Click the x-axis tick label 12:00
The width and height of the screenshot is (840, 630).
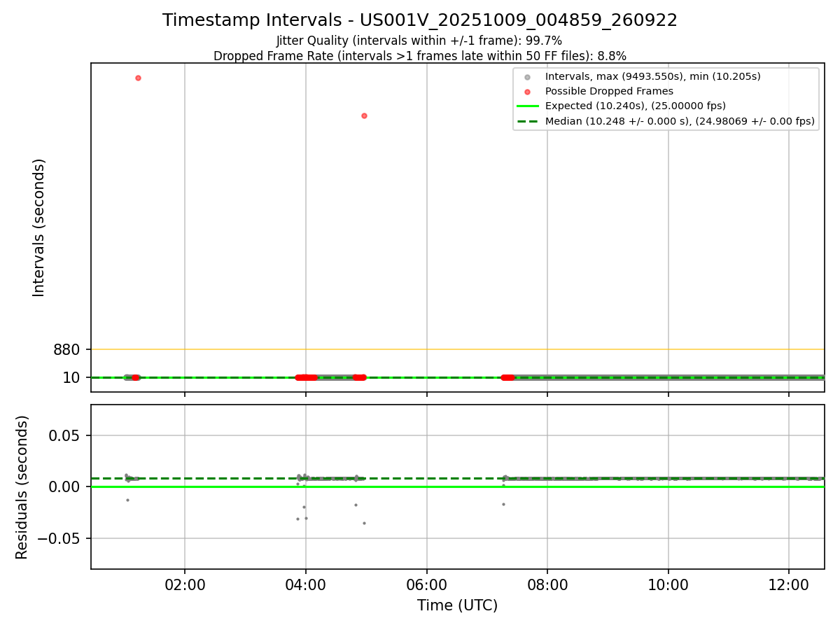click(x=789, y=584)
